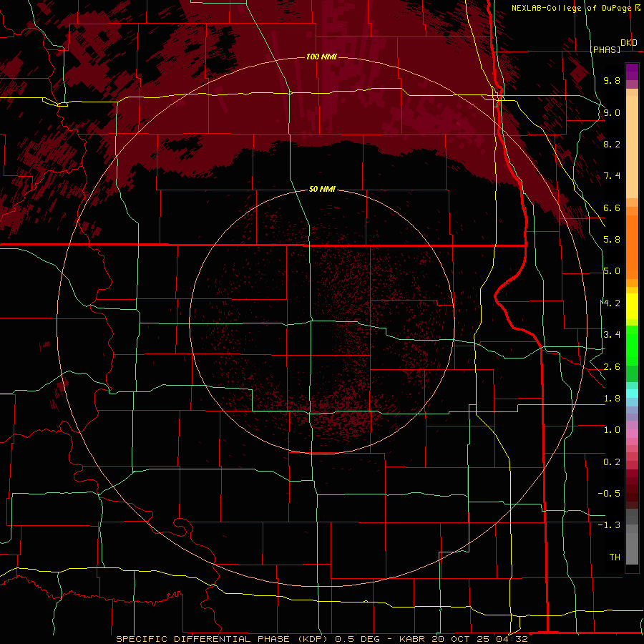Click the 1.8 value on the color scale
Image resolution: width=644 pixels, height=644 pixels.
tap(612, 398)
